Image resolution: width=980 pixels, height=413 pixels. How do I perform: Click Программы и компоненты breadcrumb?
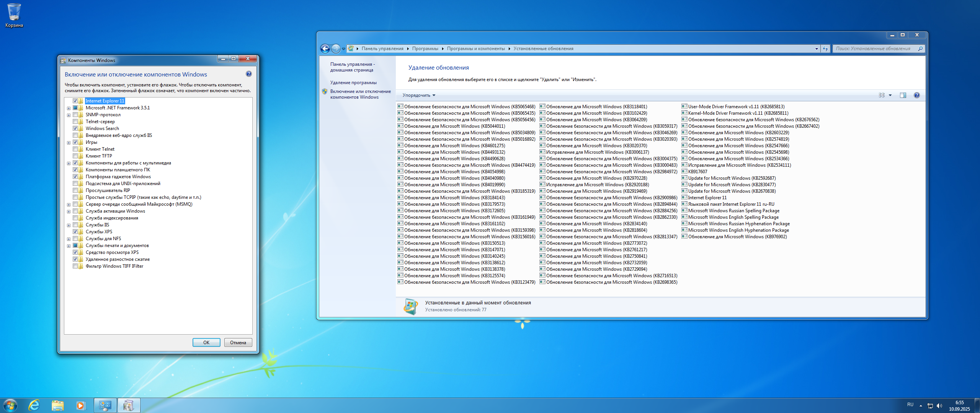tap(475, 49)
